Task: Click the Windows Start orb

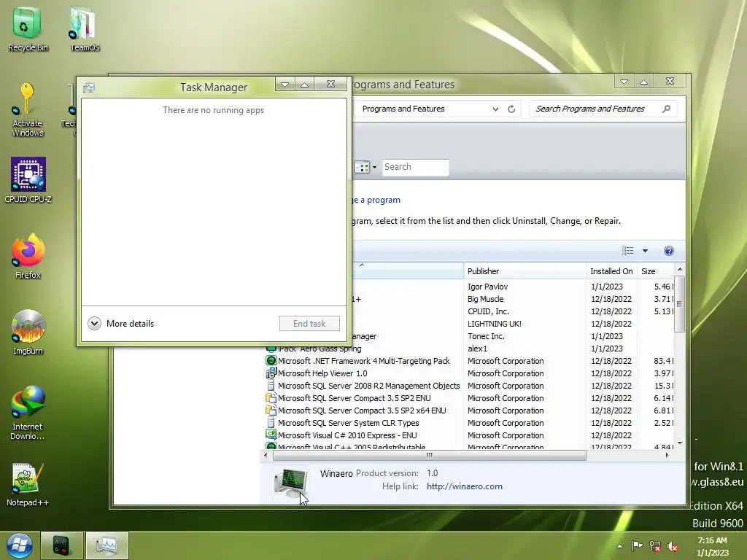Action: click(x=20, y=545)
